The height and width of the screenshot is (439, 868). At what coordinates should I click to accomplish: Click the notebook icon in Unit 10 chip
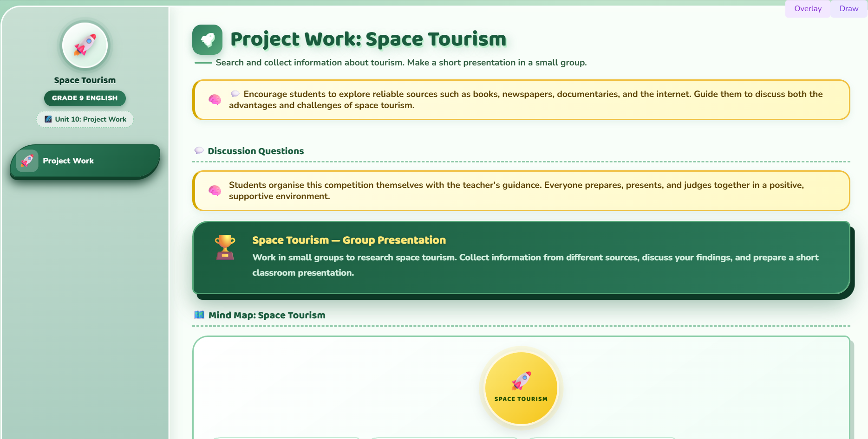point(48,119)
